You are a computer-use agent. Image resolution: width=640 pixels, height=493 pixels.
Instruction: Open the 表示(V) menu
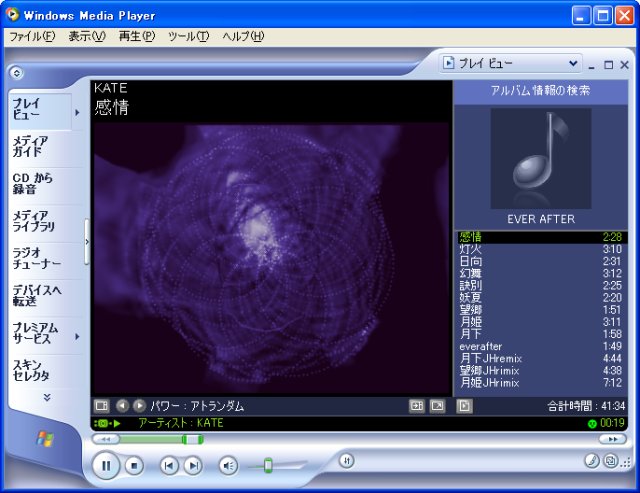coord(87,37)
